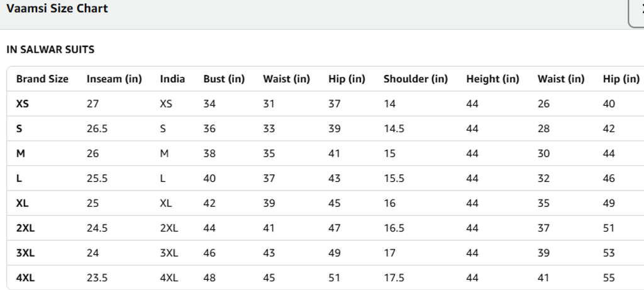Click the 25.5 inseam value in L row

click(97, 178)
